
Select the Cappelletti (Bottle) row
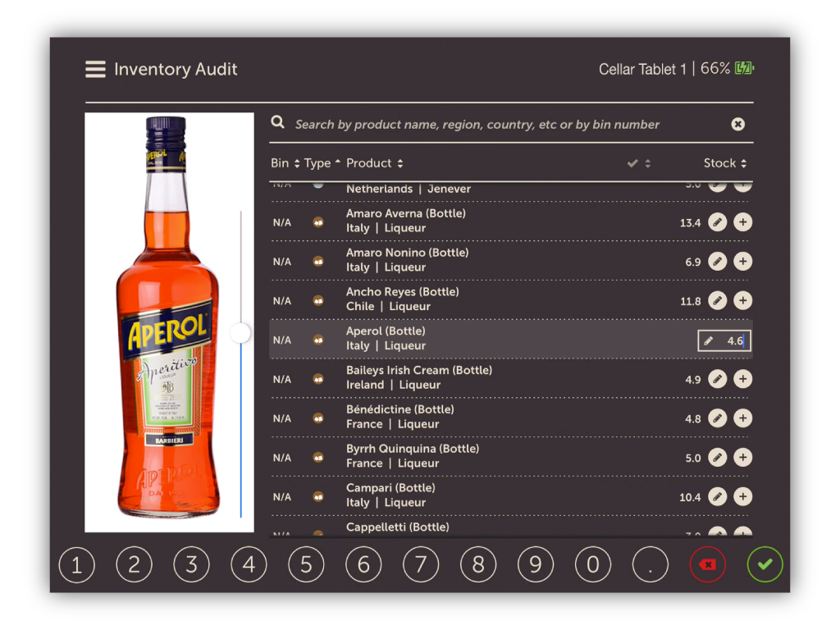[x=511, y=527]
